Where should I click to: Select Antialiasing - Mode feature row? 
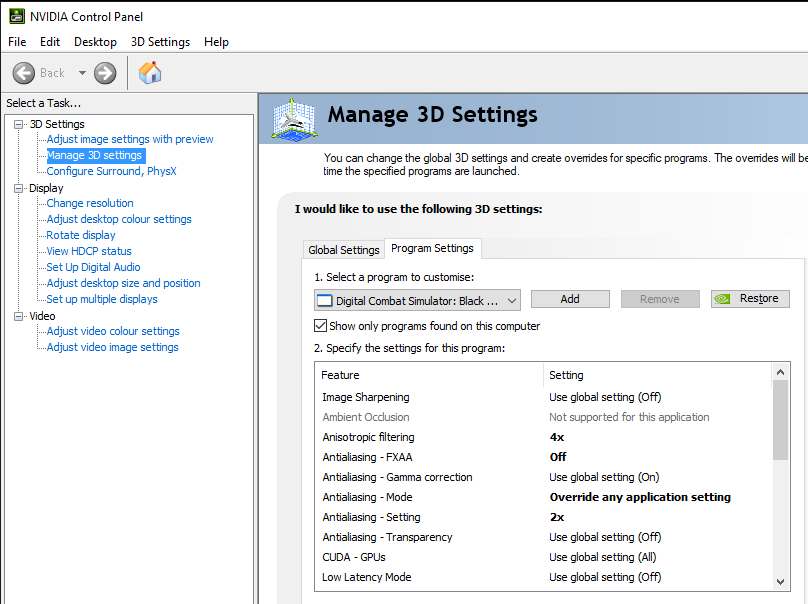(544, 497)
